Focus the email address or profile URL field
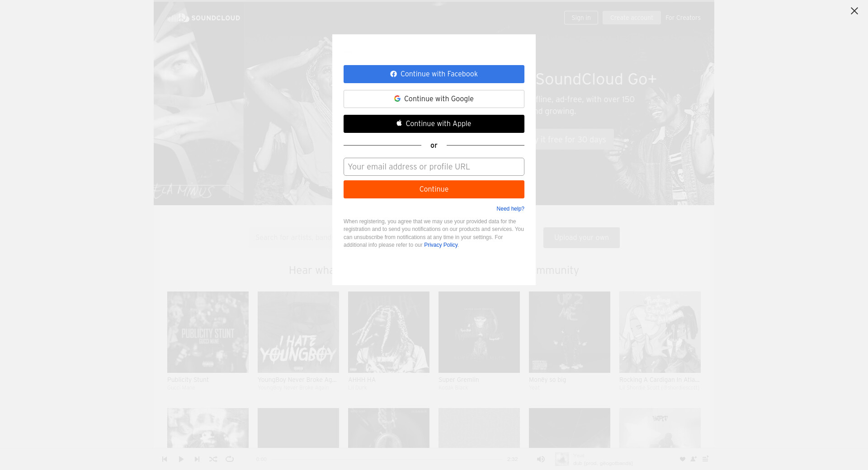Image resolution: width=868 pixels, height=470 pixels. tap(434, 167)
